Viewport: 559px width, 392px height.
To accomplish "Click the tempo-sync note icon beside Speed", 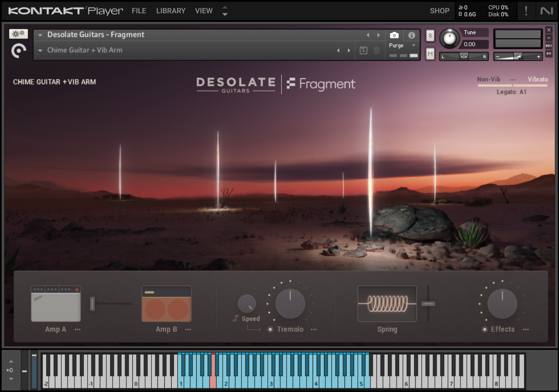I will (x=235, y=319).
